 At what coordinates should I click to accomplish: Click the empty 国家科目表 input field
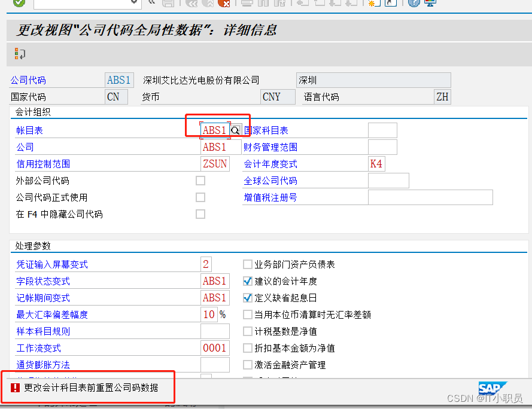382,130
